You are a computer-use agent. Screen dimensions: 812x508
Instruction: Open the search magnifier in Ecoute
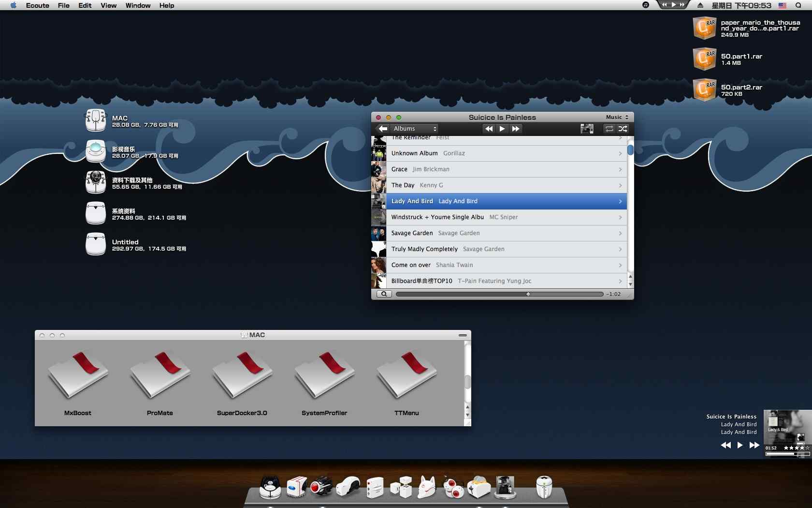click(384, 294)
